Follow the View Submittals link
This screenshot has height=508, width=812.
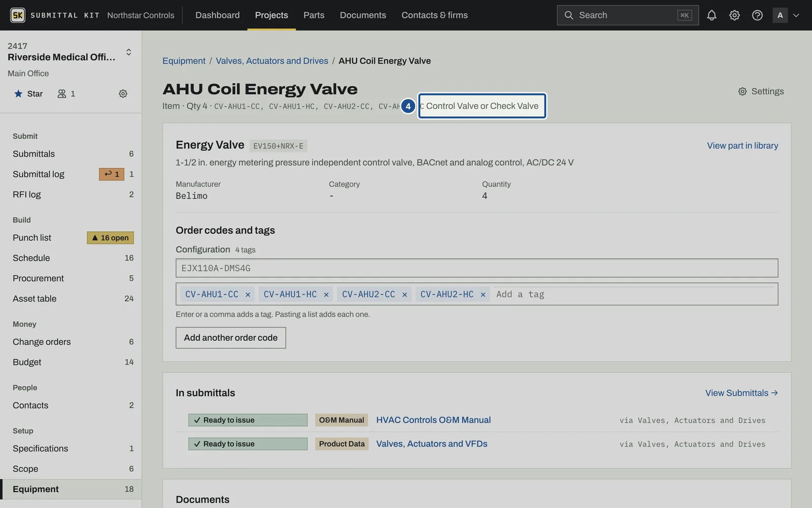[741, 393]
